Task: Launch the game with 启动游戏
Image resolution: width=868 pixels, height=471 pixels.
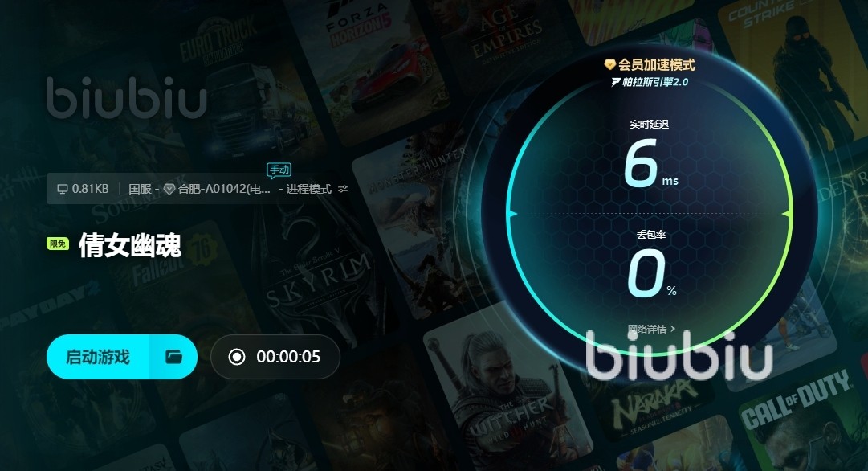Action: point(98,357)
